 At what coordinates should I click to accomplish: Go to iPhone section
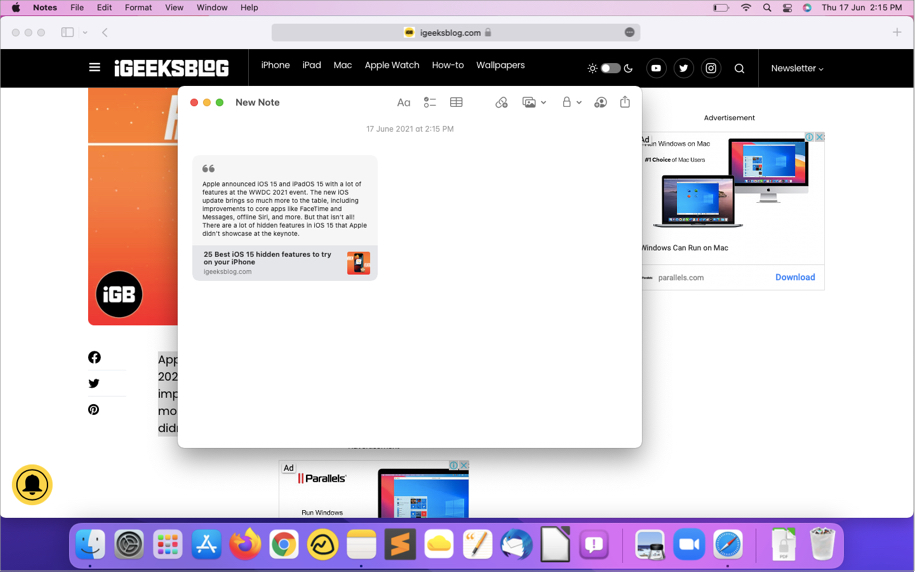[275, 65]
